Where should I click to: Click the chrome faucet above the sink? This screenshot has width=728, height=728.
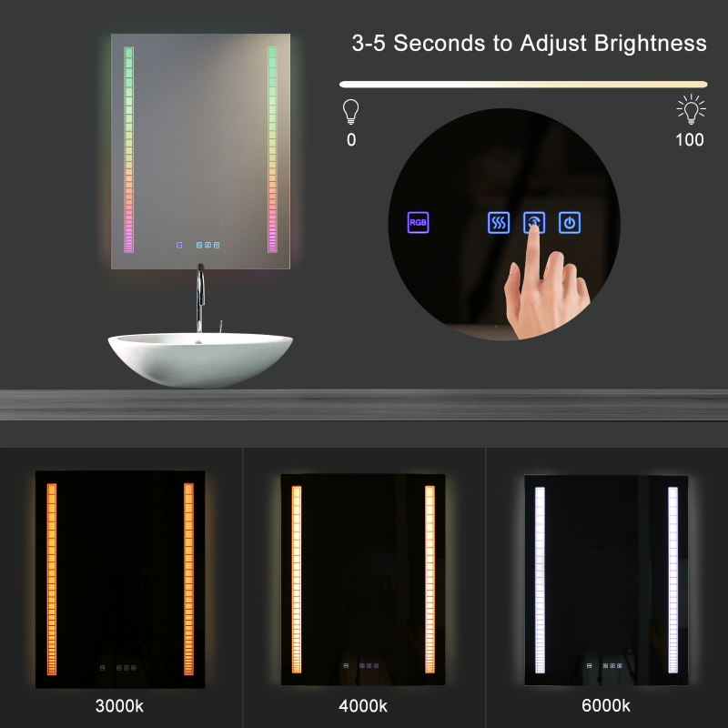[200, 298]
